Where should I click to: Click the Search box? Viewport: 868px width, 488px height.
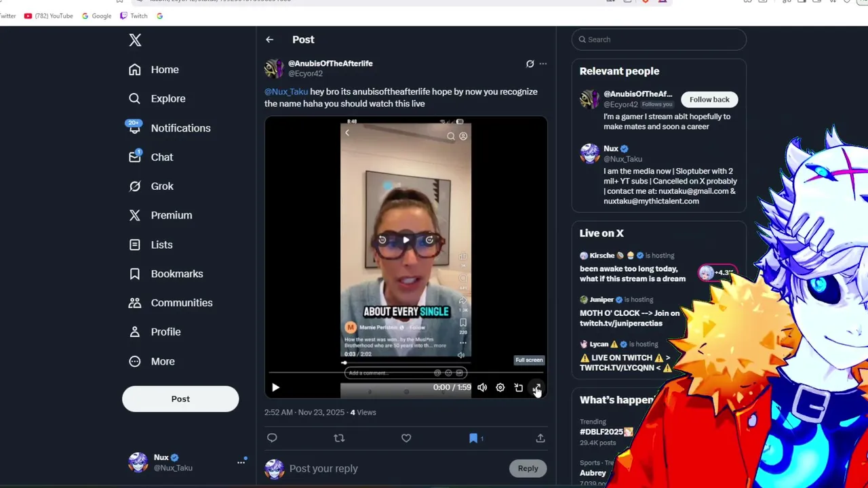pyautogui.click(x=658, y=39)
